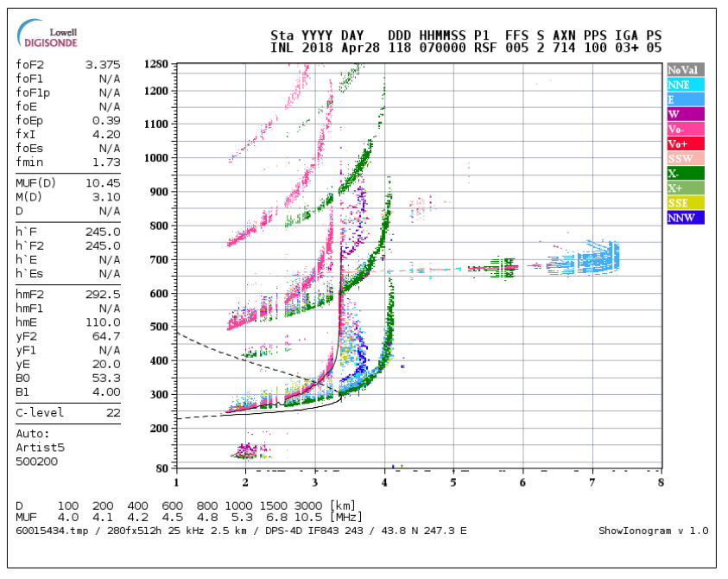Viewport: 728px width, 579px height.
Task: Click the ShowIonogram v 1.0 label
Action: coord(653,531)
